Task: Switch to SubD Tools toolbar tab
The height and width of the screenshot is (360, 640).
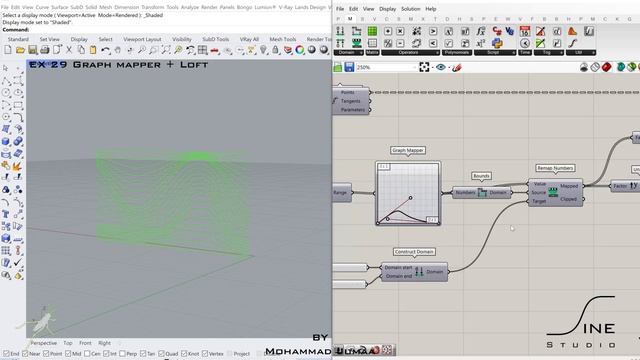Action: point(216,39)
